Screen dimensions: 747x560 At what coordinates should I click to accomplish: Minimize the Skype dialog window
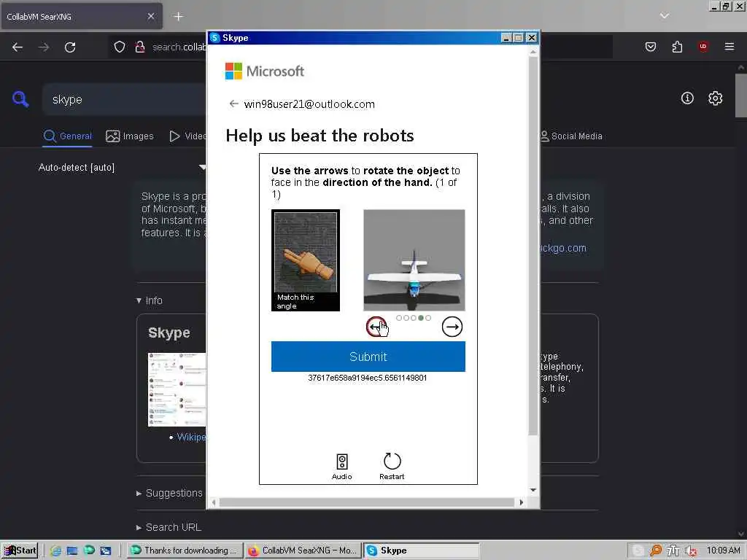[x=506, y=38]
